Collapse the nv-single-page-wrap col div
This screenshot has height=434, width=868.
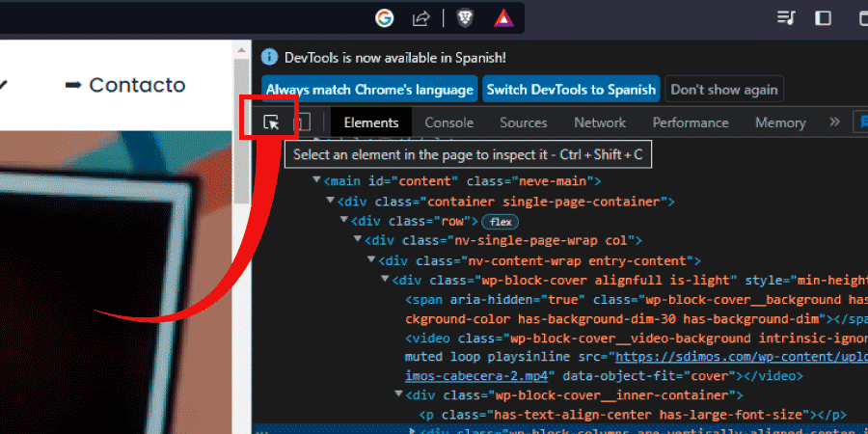click(x=358, y=240)
